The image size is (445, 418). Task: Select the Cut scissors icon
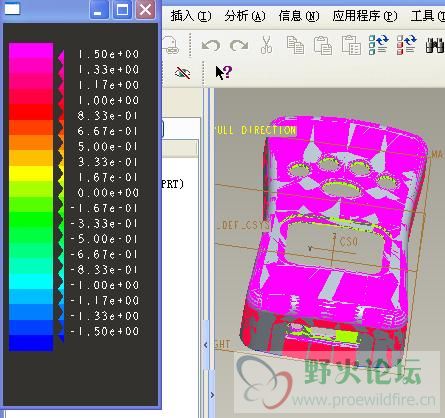[266, 45]
